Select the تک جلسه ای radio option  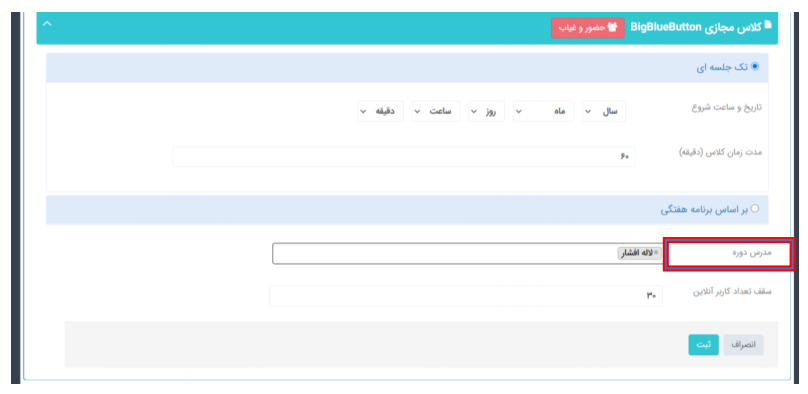(755, 66)
